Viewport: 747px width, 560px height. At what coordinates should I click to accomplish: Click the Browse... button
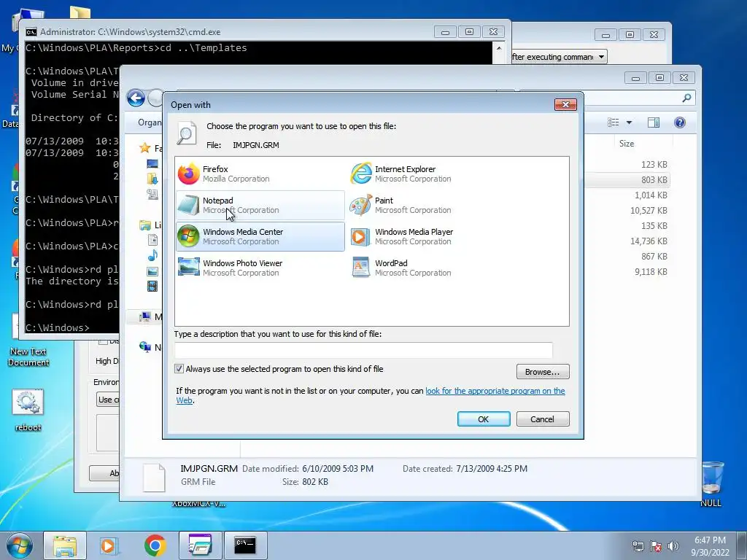pyautogui.click(x=543, y=371)
